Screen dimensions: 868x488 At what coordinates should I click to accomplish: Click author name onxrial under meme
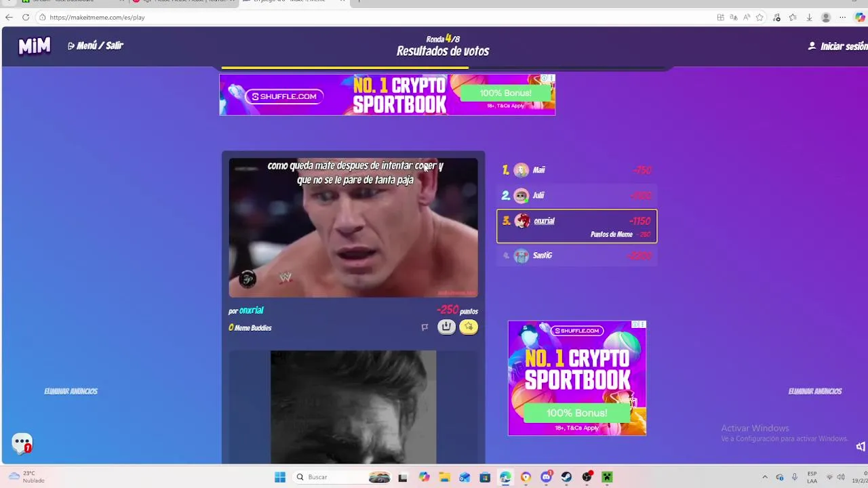click(x=251, y=310)
